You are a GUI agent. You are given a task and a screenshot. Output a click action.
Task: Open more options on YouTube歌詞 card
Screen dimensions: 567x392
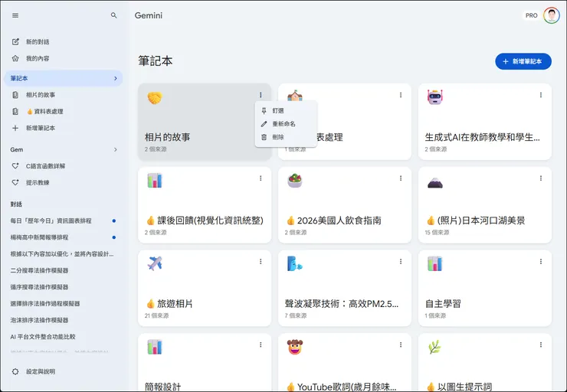tap(401, 345)
